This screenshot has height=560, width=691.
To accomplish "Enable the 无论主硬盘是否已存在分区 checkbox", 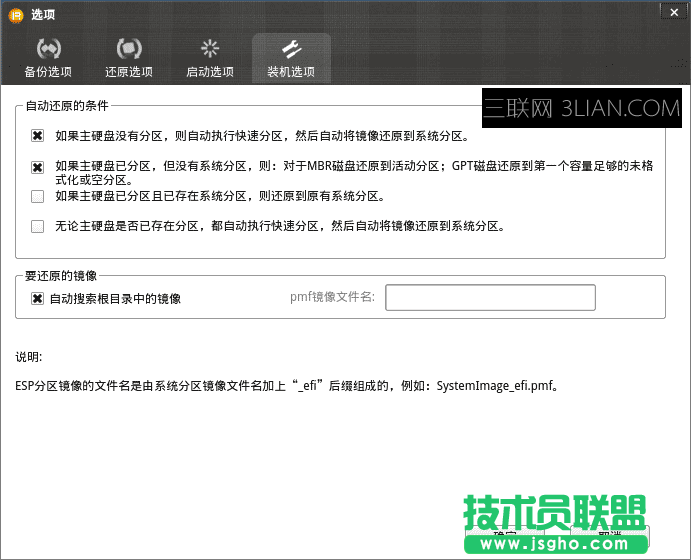I will click(38, 226).
